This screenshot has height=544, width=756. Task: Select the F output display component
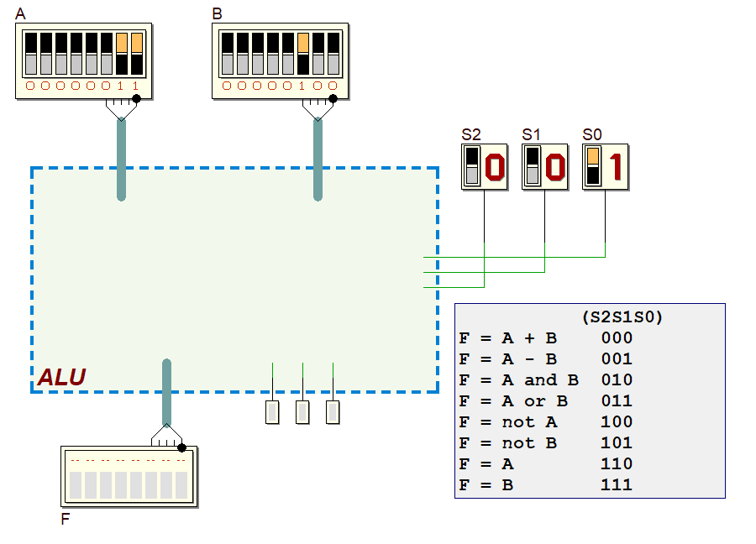(x=129, y=476)
